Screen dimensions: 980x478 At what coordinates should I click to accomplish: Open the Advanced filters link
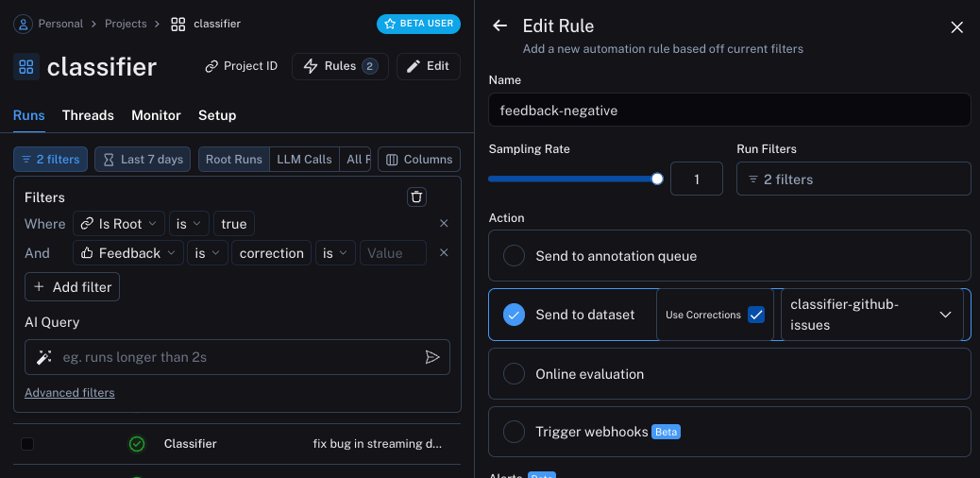70,393
